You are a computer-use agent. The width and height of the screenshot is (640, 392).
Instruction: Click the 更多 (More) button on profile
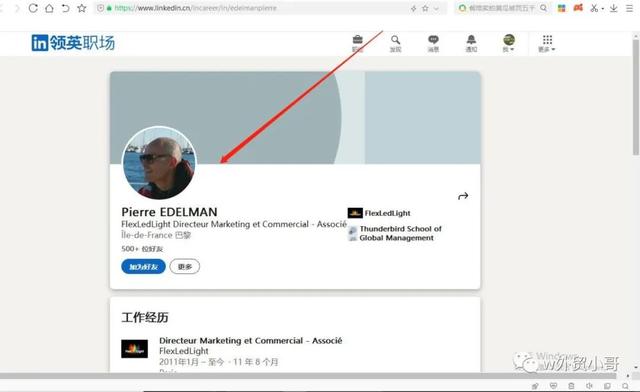click(184, 267)
